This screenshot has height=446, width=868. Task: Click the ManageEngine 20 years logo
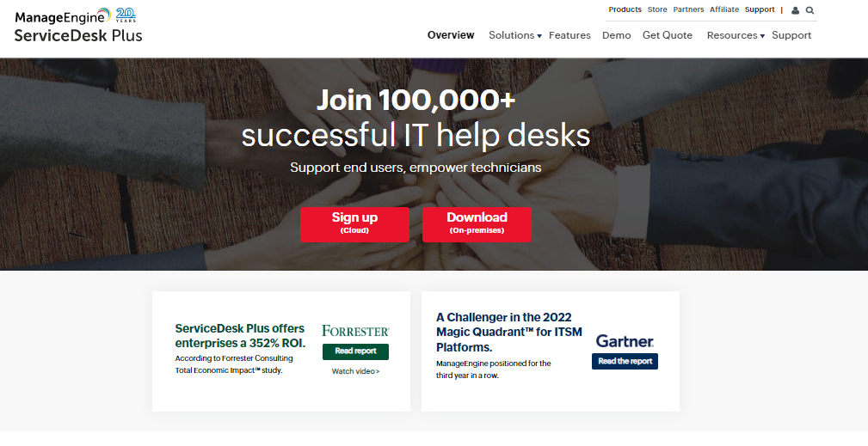pos(76,16)
